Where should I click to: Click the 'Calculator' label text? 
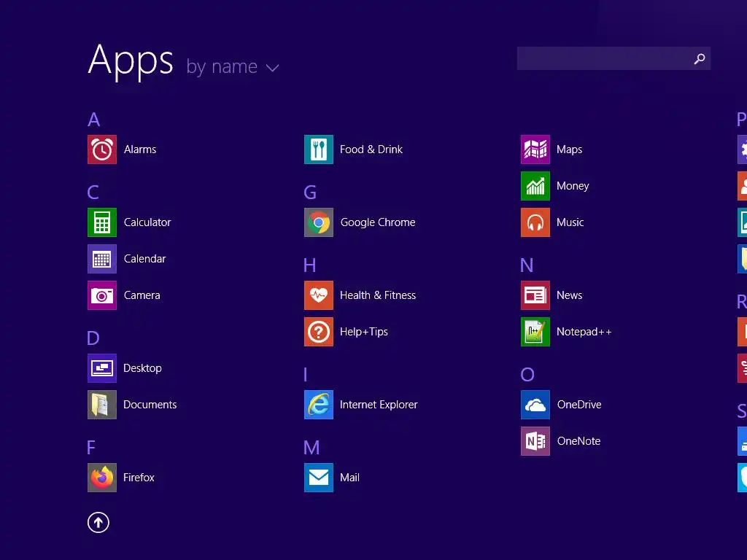[x=147, y=222]
